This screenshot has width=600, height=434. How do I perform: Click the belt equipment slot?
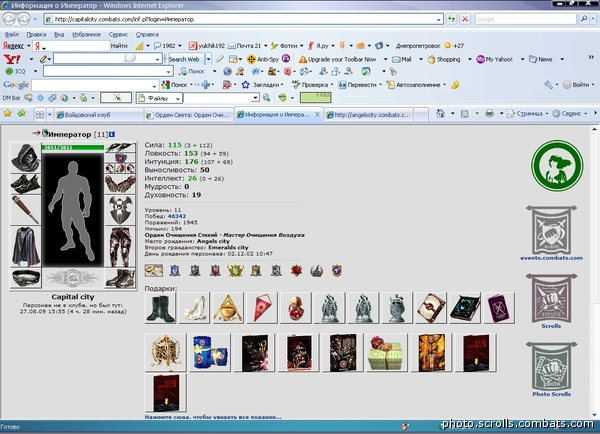(26, 278)
